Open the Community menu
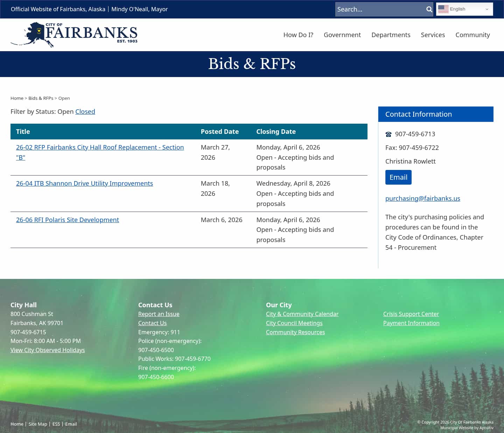This screenshot has width=504, height=433. click(472, 35)
